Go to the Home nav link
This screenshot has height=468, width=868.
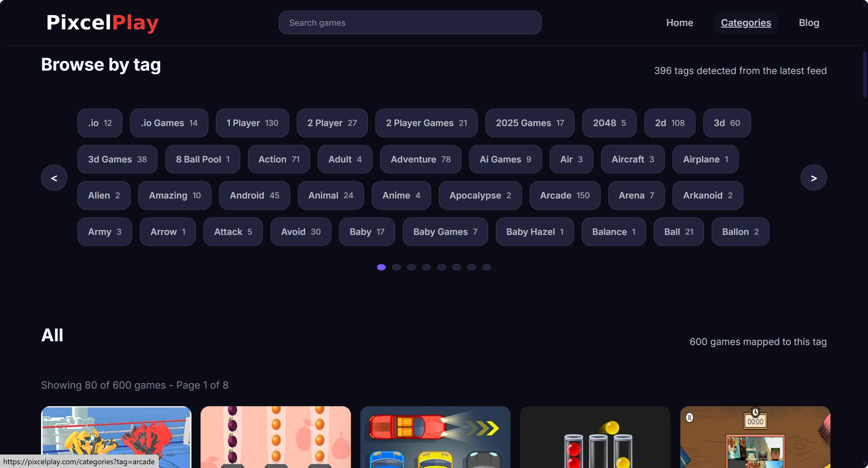point(679,23)
